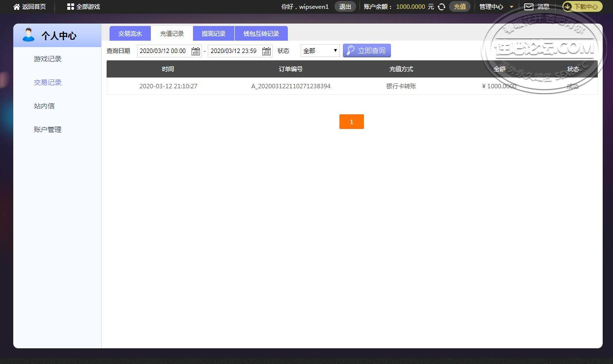
Task: Click the envelope message icon
Action: tap(529, 7)
